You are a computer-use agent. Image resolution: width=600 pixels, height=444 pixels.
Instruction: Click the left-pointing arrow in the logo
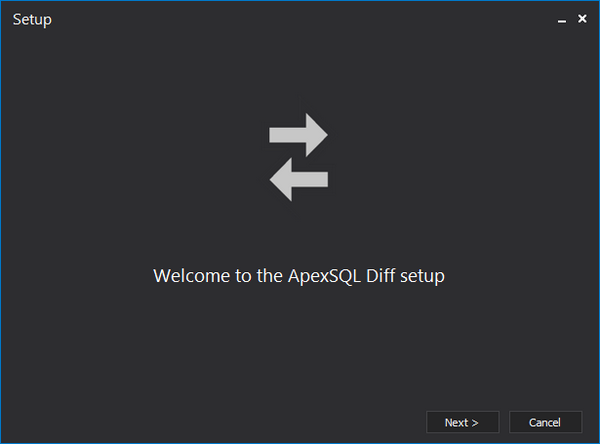298,180
